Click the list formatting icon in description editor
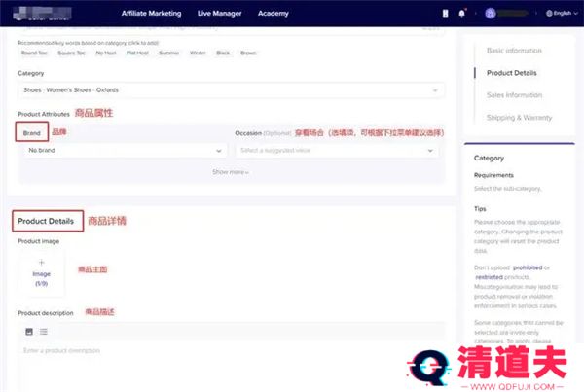 (x=44, y=332)
